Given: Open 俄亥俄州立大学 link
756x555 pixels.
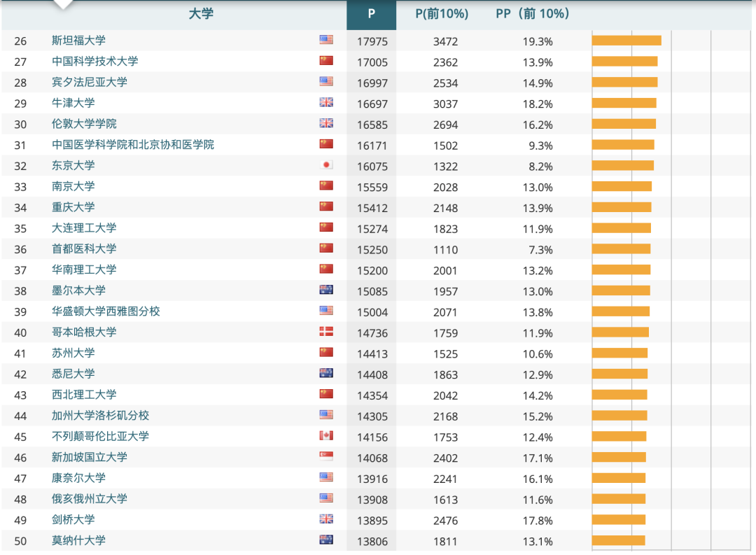Looking at the screenshot, I should point(90,498).
